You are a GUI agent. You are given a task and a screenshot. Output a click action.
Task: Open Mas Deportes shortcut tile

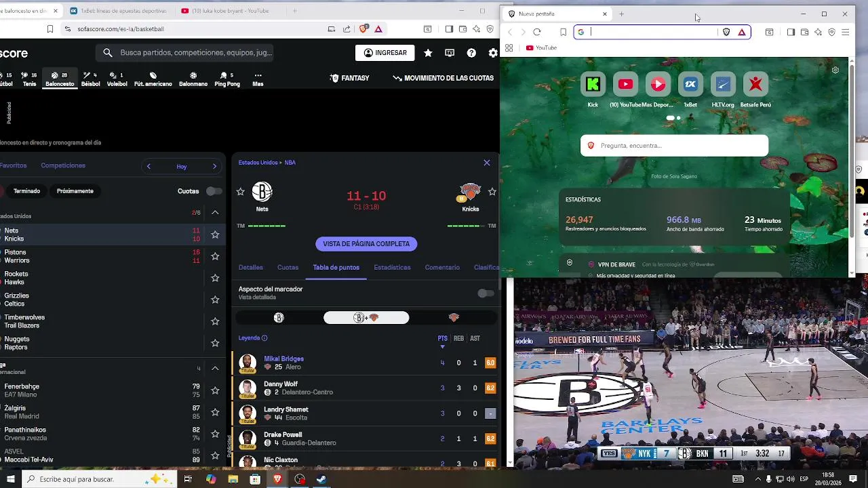[x=658, y=84]
